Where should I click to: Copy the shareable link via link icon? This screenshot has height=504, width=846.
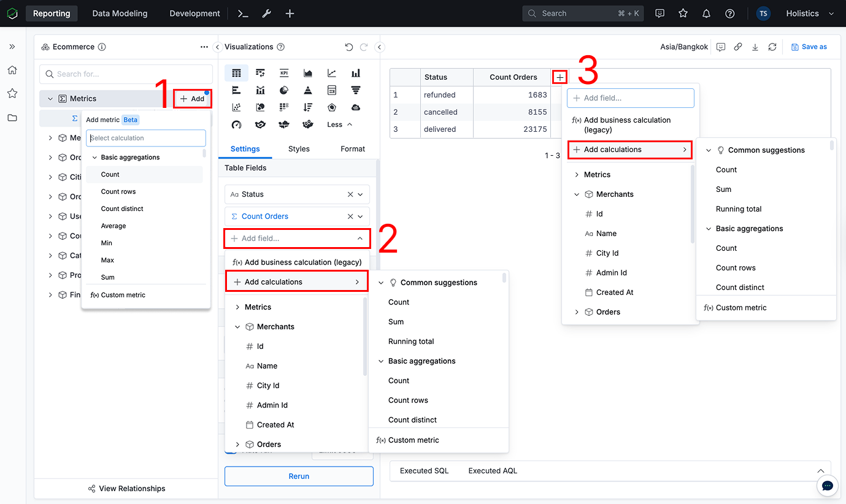[738, 47]
